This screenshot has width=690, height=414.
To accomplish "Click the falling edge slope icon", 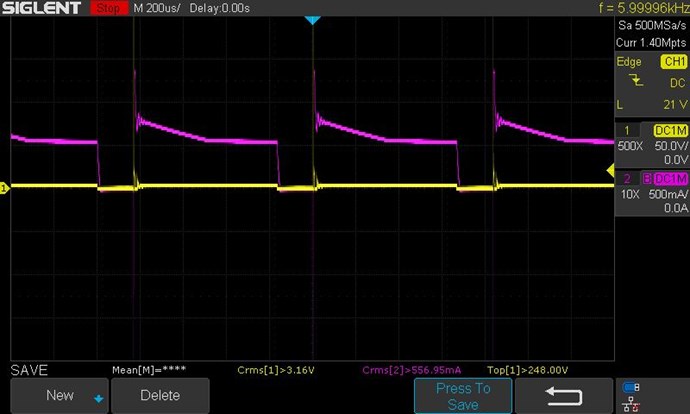I will tap(636, 81).
